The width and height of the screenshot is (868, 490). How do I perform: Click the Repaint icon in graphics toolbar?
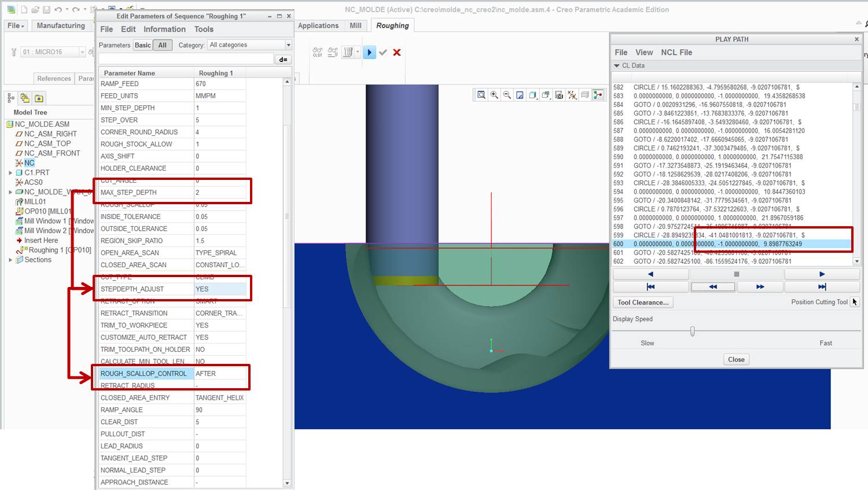520,95
